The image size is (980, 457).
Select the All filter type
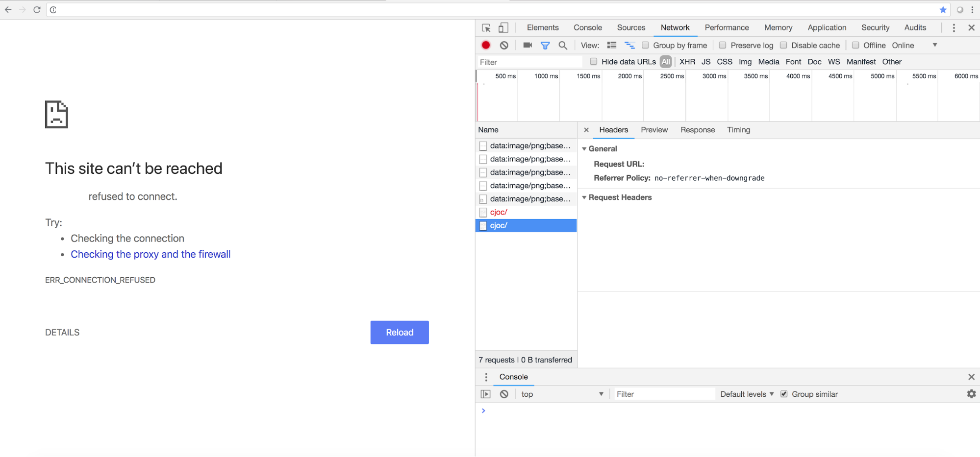pyautogui.click(x=666, y=61)
